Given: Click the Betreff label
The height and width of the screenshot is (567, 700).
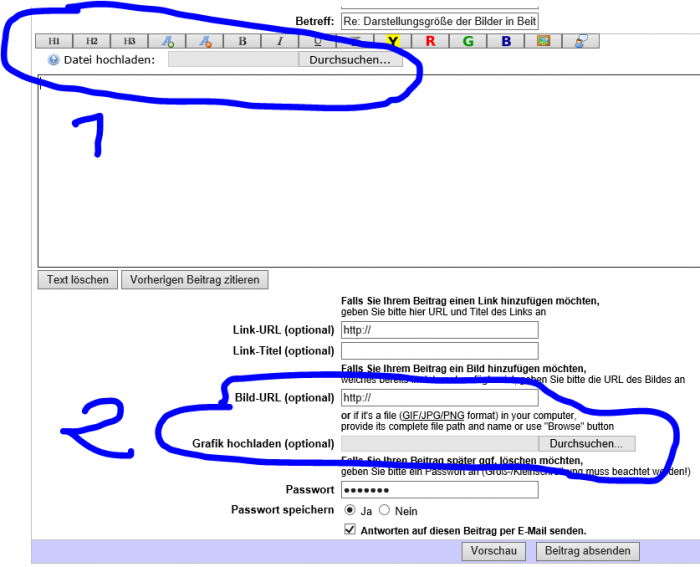Looking at the screenshot, I should [315, 21].
